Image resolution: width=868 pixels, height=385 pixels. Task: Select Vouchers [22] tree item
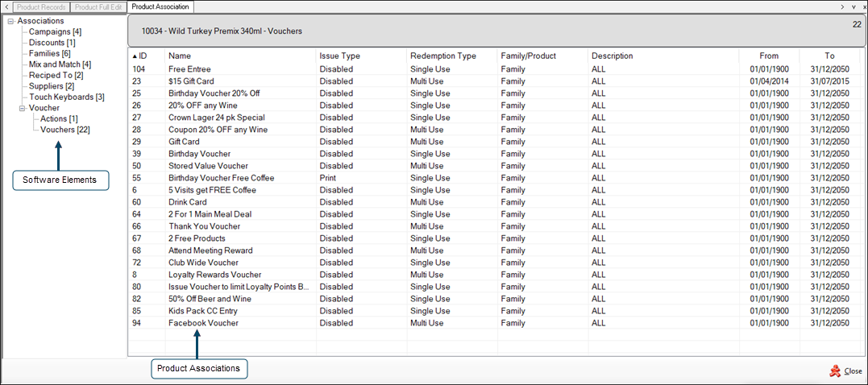coord(65,130)
